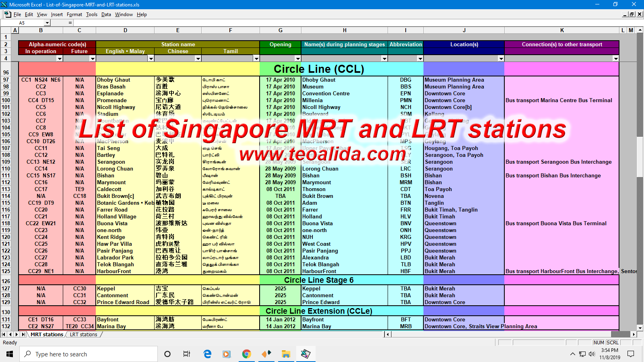The height and width of the screenshot is (362, 644).
Task: Open Task View on the taskbar
Action: 187,354
